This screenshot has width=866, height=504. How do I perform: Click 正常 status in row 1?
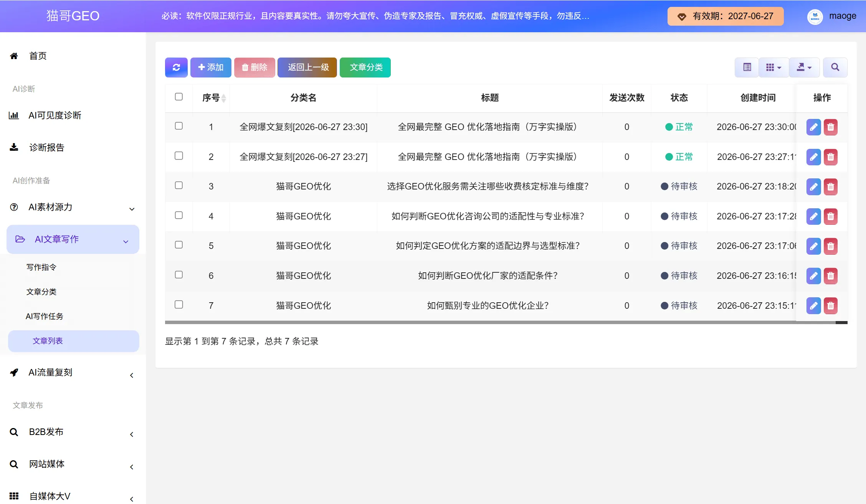pyautogui.click(x=679, y=127)
